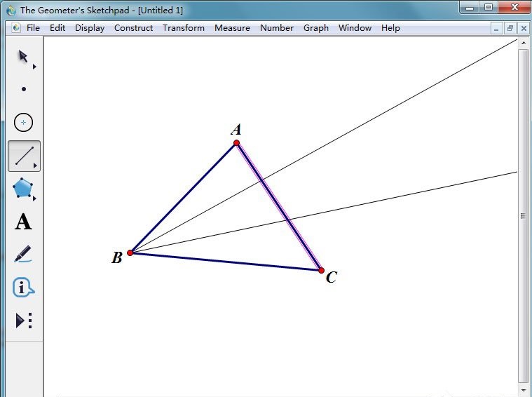Screen dimensions: 532x397
Task: Select the highlighted segment AC
Action: click(x=279, y=206)
